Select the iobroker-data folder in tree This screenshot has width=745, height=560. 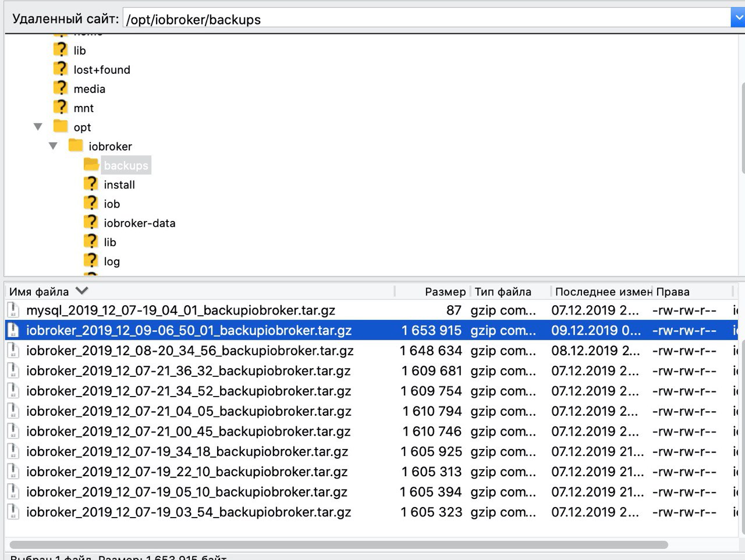[140, 223]
